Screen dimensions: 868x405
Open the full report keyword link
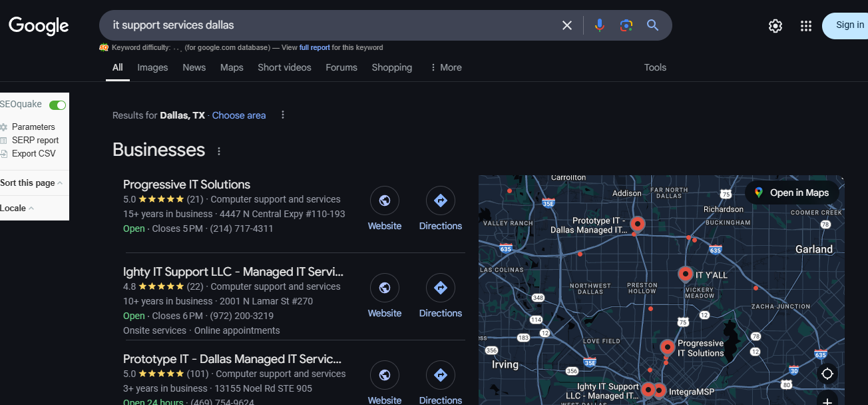315,47
